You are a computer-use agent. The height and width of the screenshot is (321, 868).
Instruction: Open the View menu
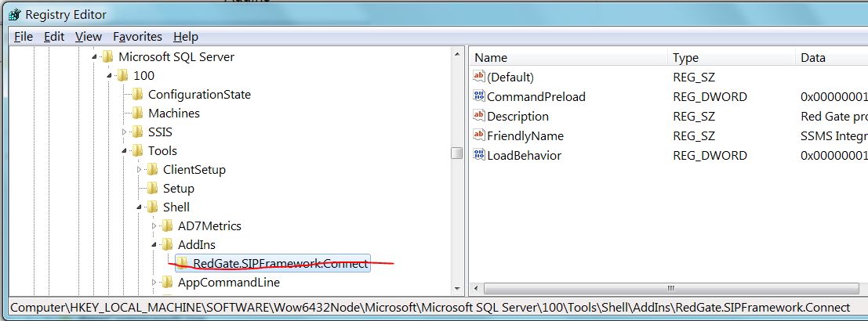point(89,37)
